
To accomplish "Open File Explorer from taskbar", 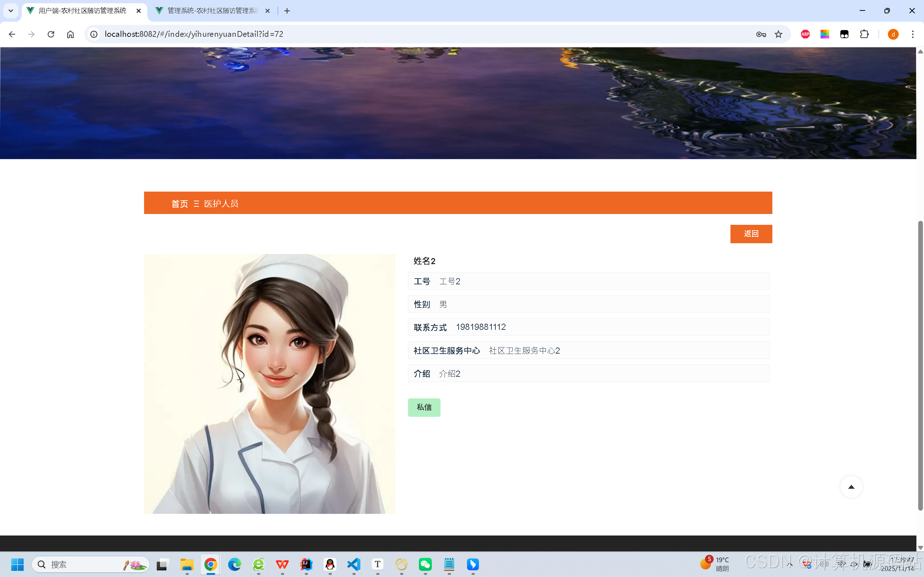I will (x=187, y=564).
